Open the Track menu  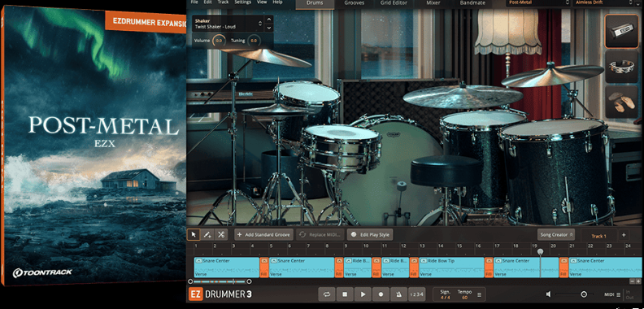pos(223,2)
